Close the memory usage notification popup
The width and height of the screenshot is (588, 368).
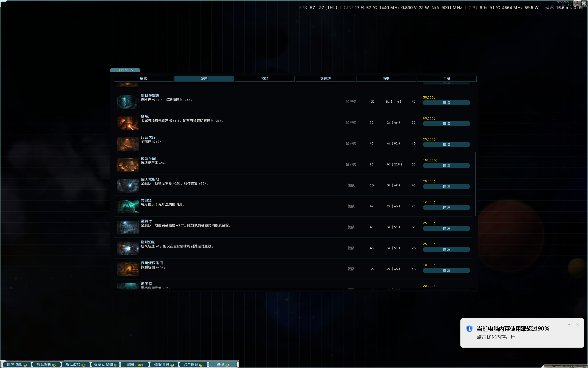[x=578, y=325]
